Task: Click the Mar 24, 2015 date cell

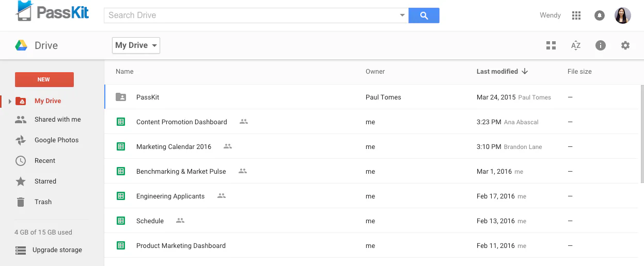Action: [x=496, y=97]
